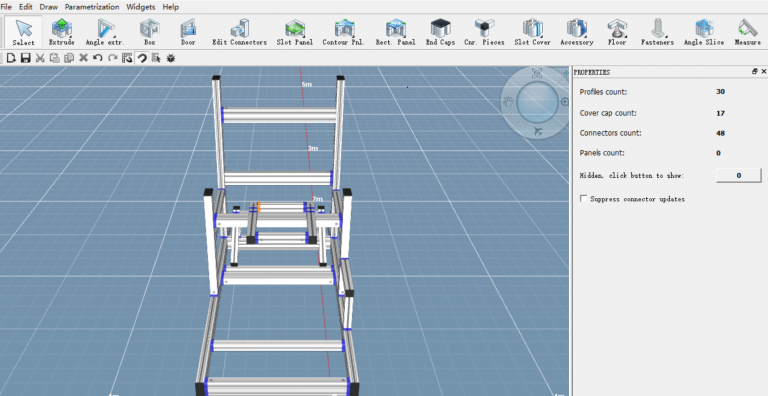Enable Suppress connector updates checkbox

[x=583, y=198]
